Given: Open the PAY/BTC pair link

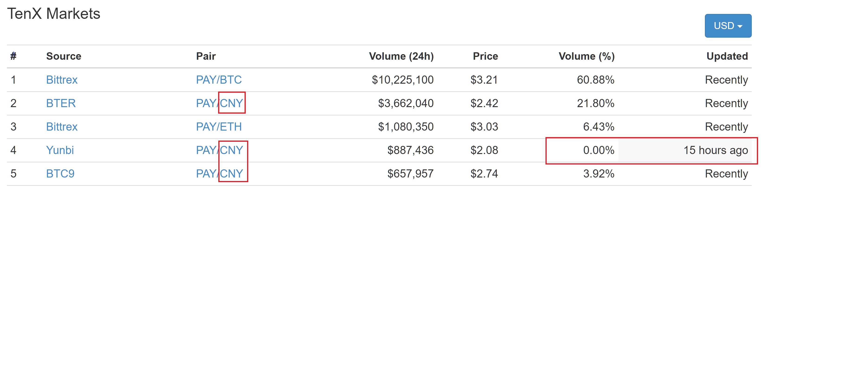Looking at the screenshot, I should pos(219,80).
